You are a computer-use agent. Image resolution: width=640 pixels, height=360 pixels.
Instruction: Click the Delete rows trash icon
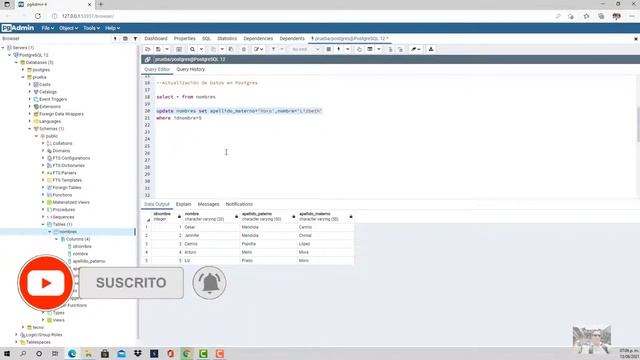(x=244, y=49)
